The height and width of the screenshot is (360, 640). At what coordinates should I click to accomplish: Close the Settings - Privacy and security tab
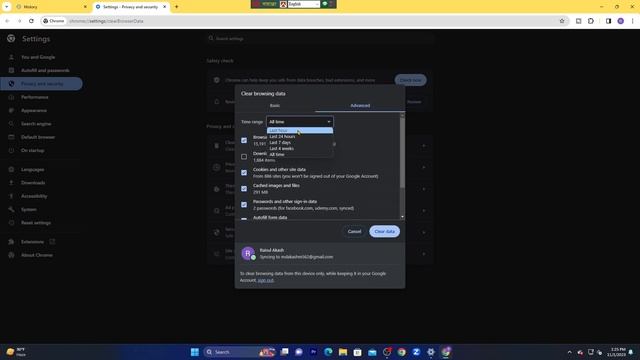[164, 7]
